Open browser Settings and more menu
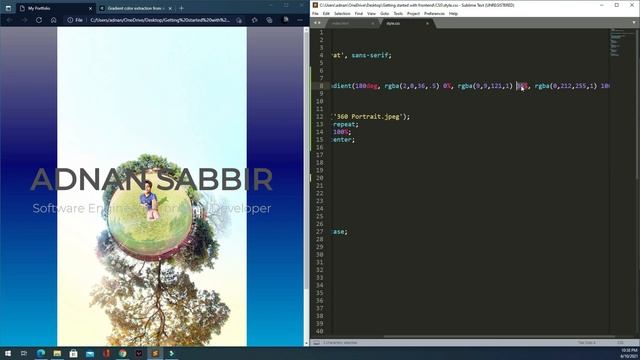 click(x=300, y=20)
